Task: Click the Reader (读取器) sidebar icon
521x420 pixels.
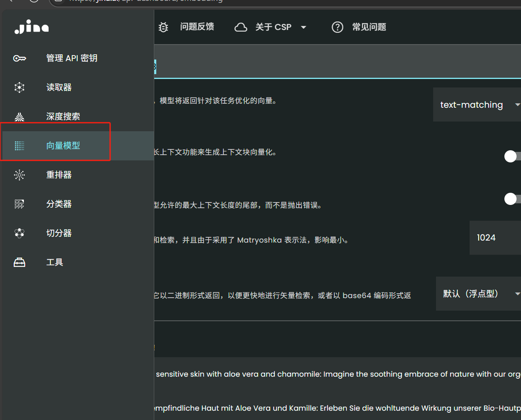Action: click(19, 87)
